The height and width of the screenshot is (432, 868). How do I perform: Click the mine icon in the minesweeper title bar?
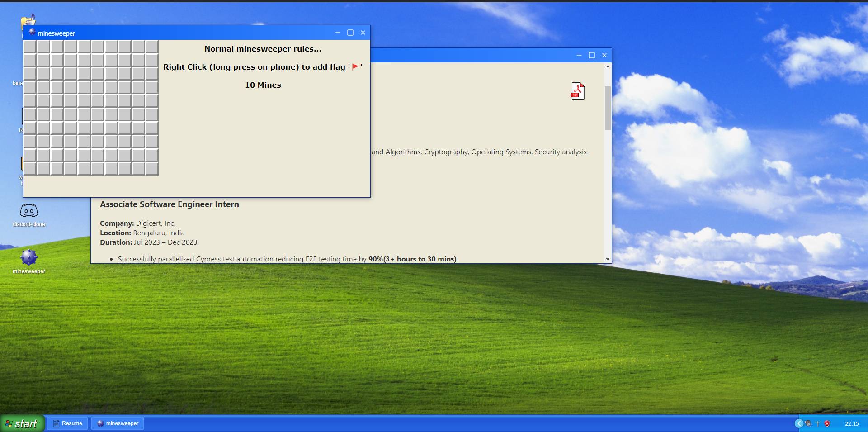click(32, 32)
